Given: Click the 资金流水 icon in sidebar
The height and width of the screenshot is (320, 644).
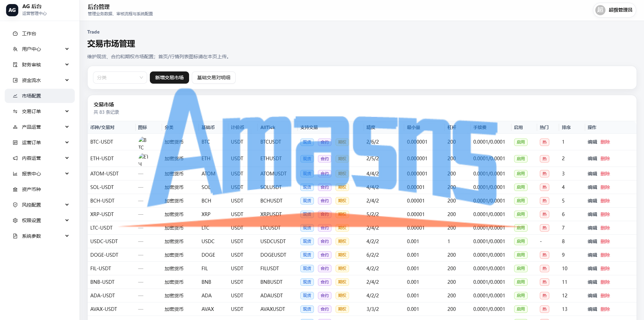Looking at the screenshot, I should [15, 80].
